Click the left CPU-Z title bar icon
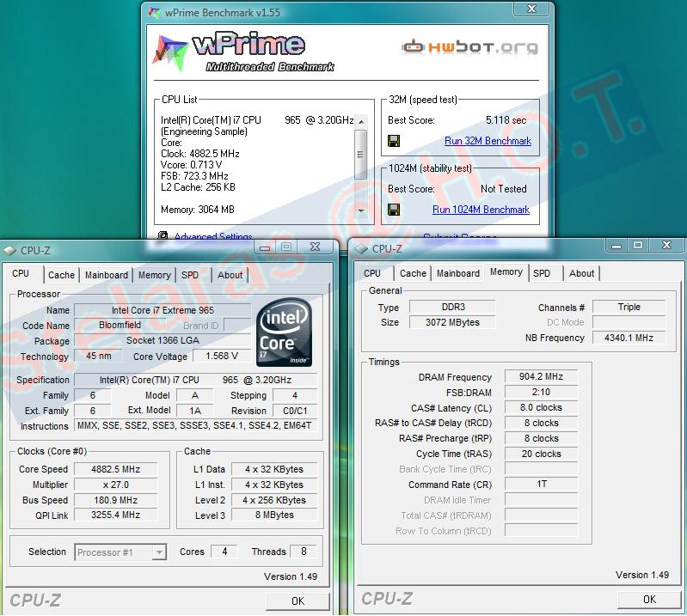Image resolution: width=687 pixels, height=616 pixels. (x=9, y=251)
